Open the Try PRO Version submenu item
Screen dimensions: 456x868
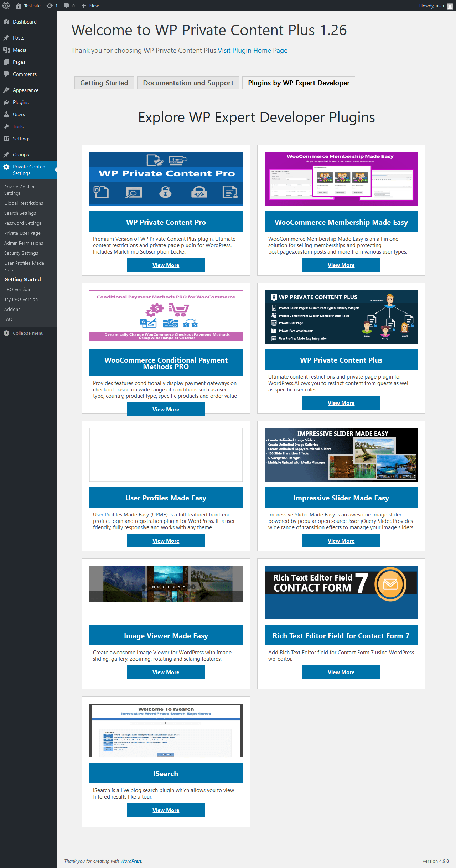(21, 299)
